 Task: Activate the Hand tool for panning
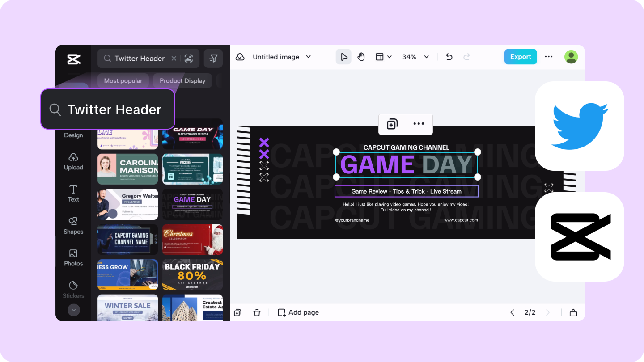(361, 57)
